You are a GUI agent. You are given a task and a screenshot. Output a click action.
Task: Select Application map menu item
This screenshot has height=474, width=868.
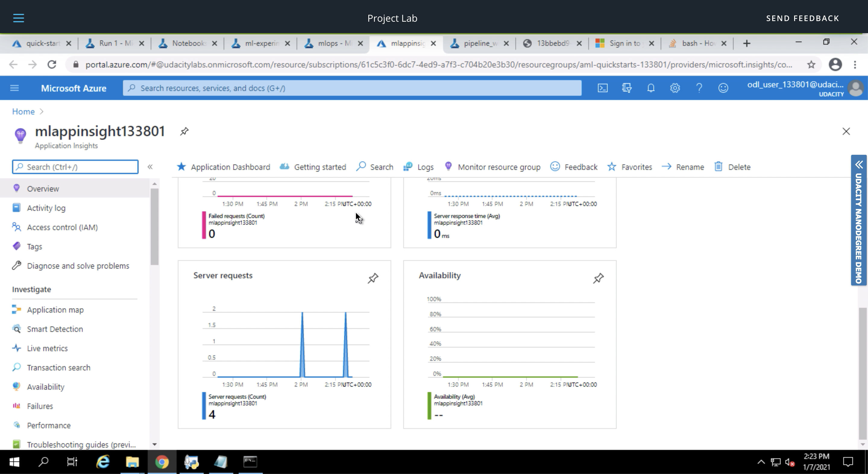pos(55,310)
